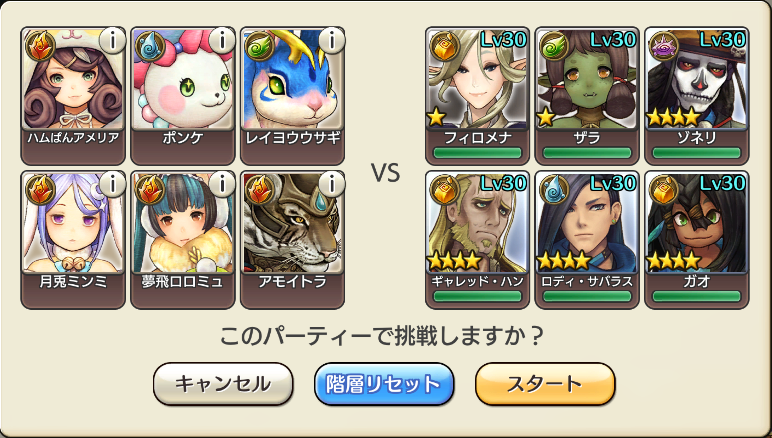
Task: Tap info icon on 月兎ミンミ
Action: pyautogui.click(x=113, y=185)
